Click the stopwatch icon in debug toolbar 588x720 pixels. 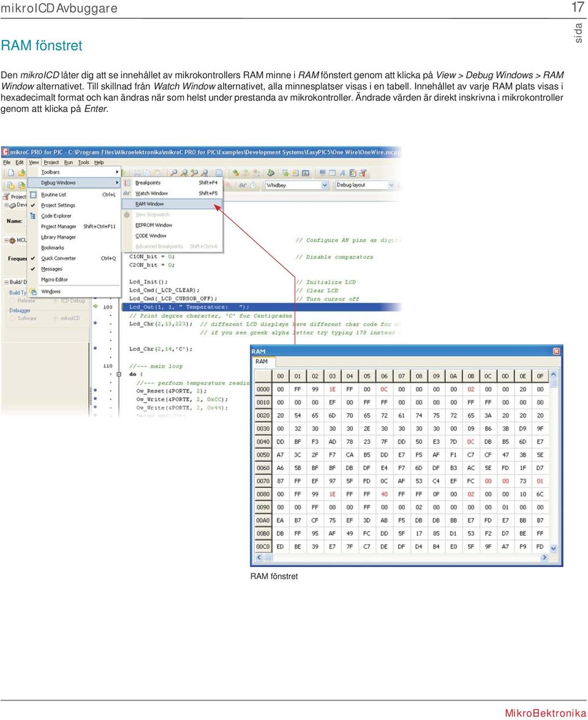point(253,185)
